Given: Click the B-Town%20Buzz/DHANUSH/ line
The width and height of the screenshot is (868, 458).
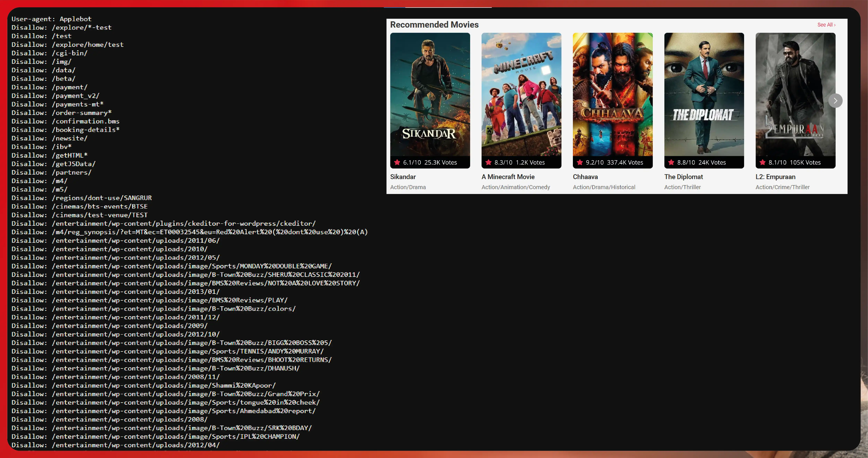Looking at the screenshot, I should click(156, 368).
